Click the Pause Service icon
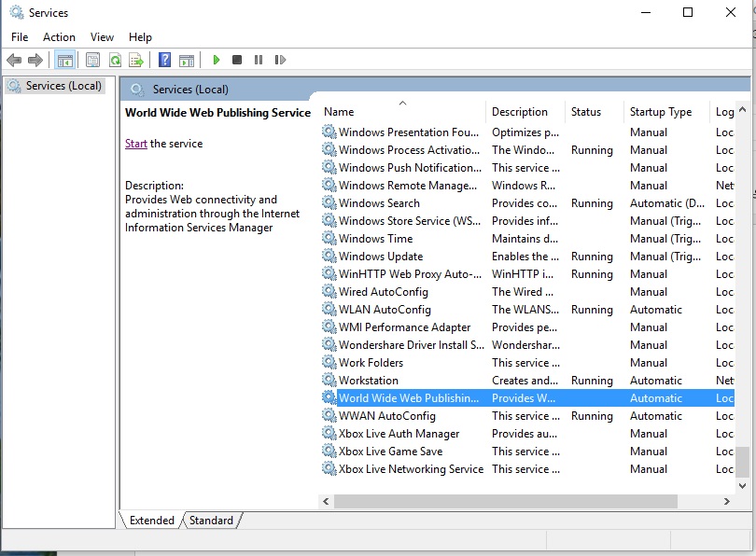The image size is (756, 556). point(259,60)
